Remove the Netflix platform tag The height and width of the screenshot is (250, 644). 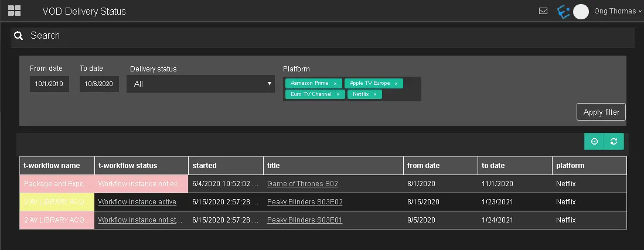[x=375, y=94]
